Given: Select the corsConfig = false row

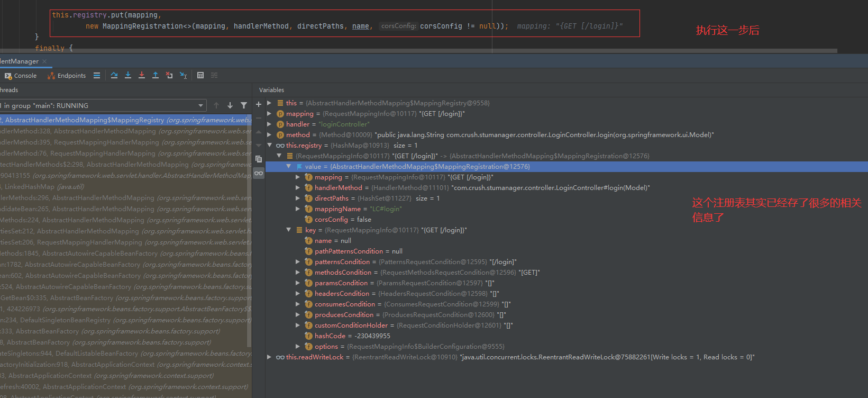Looking at the screenshot, I should point(566,219).
